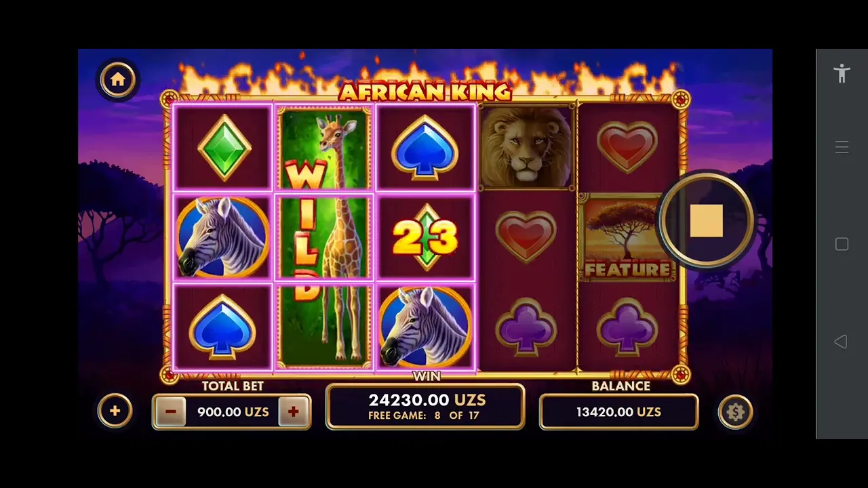Tap the giraffe WILD reel
Viewport: 868px width, 488px height.
[324, 237]
